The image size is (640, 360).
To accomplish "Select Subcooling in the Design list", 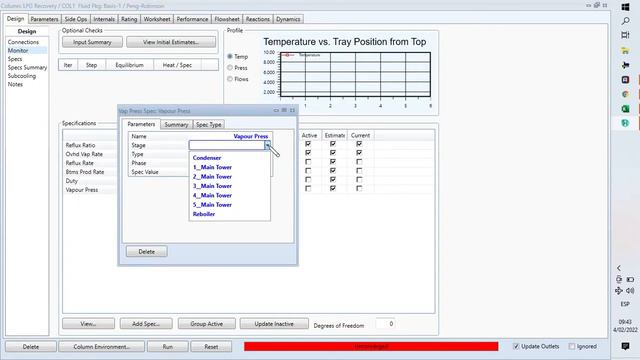I will [x=22, y=76].
